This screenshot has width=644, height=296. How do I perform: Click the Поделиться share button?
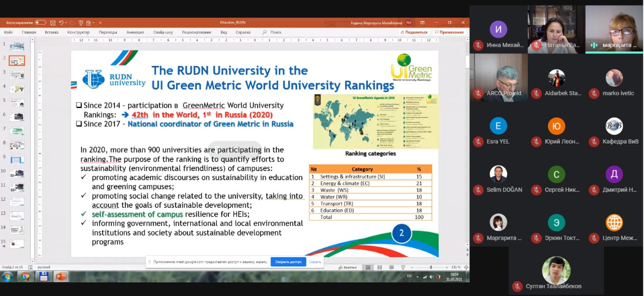tap(414, 32)
